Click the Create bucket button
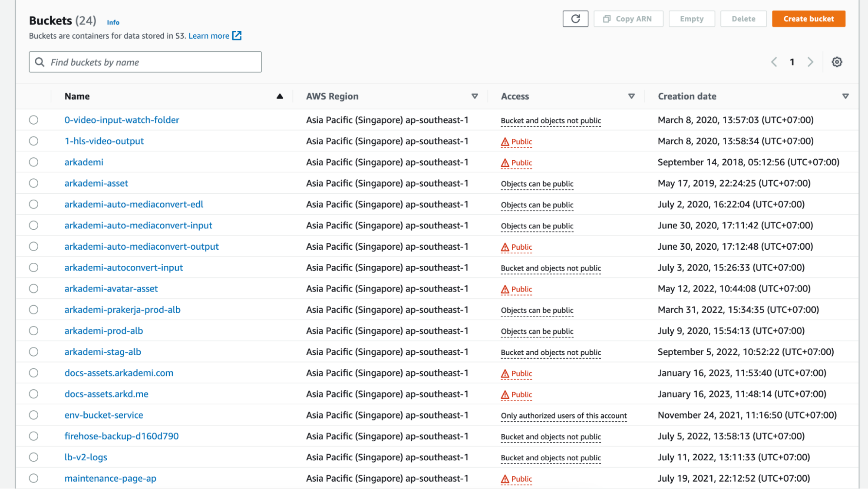868x489 pixels. pos(809,19)
